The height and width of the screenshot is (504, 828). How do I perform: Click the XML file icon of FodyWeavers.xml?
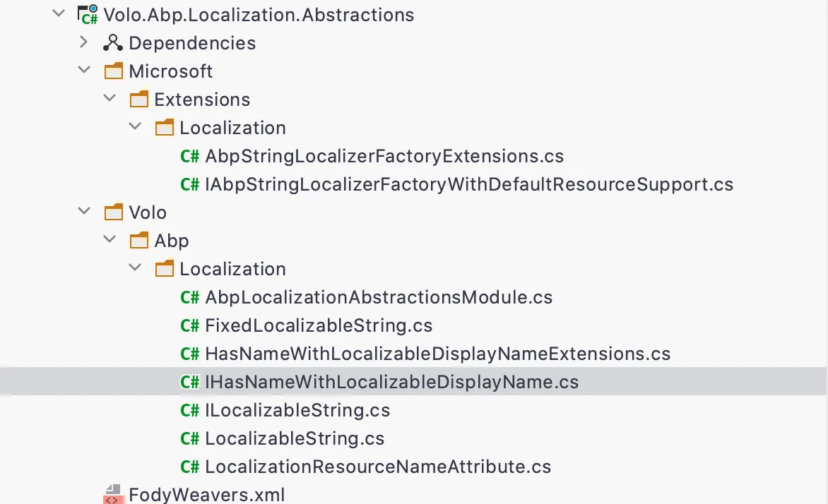click(112, 495)
